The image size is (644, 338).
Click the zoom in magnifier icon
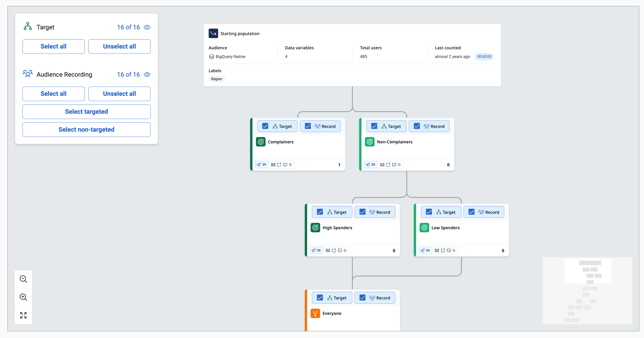[x=23, y=297]
